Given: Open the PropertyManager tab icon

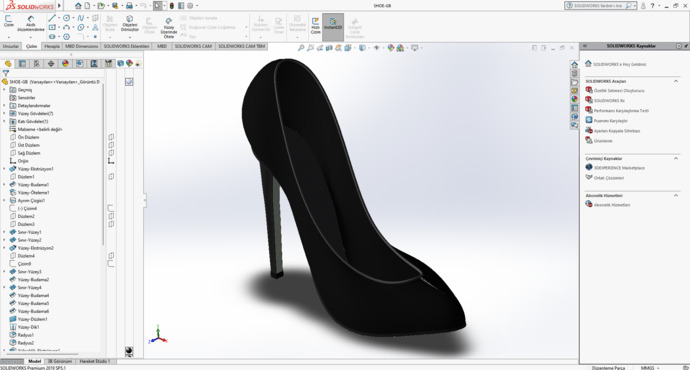Looking at the screenshot, I should (x=22, y=64).
